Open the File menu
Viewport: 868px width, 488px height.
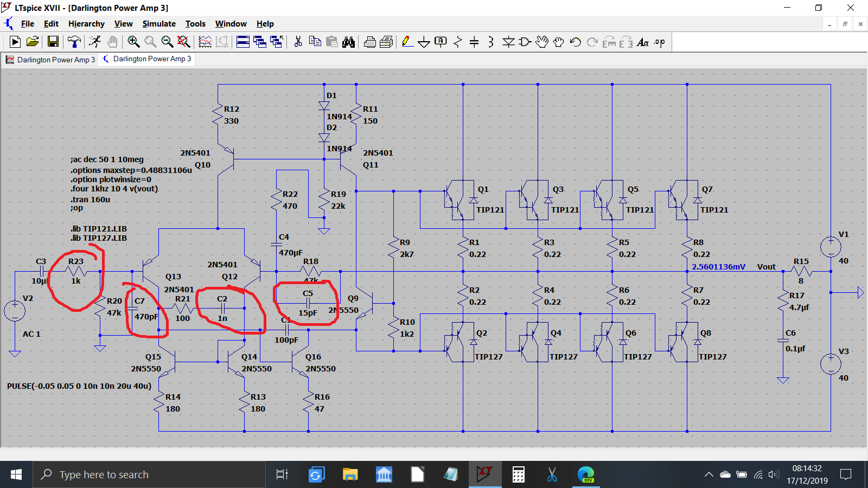[27, 24]
